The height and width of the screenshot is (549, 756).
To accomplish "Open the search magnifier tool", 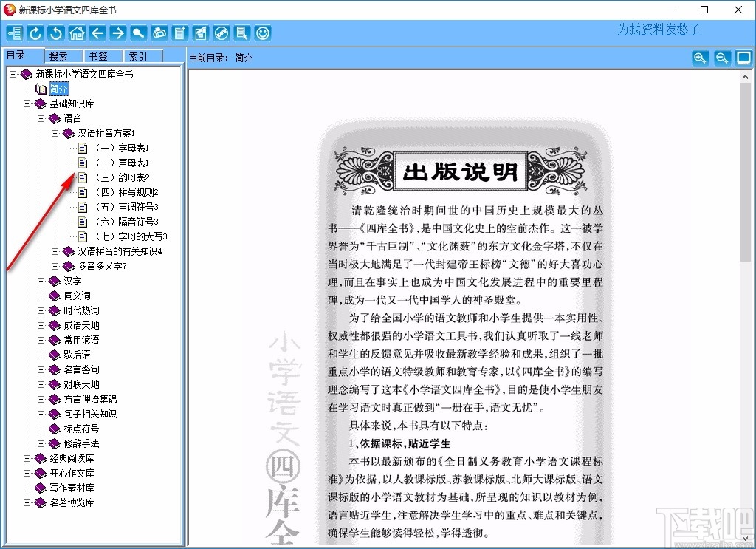I will point(140,33).
